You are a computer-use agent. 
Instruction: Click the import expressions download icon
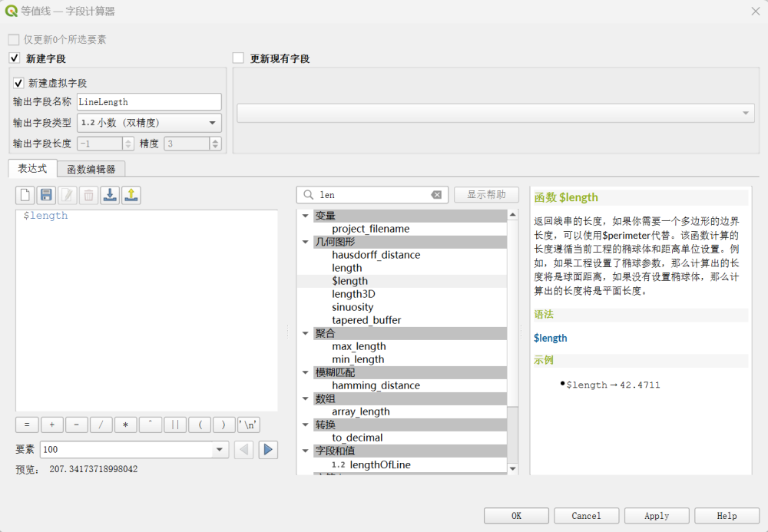110,195
